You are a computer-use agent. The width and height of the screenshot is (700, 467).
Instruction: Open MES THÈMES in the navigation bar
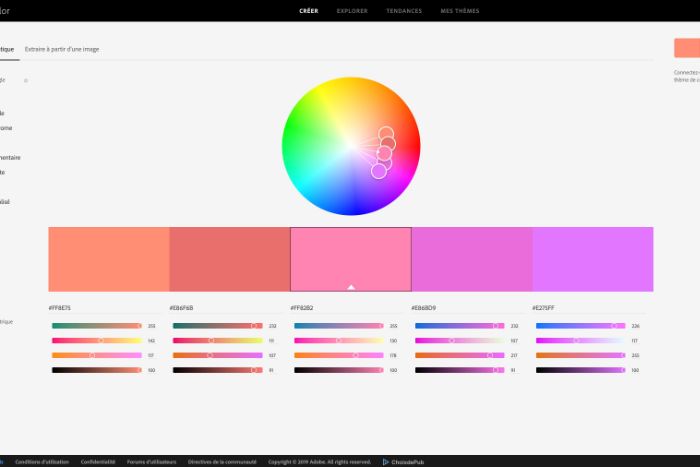pos(462,11)
